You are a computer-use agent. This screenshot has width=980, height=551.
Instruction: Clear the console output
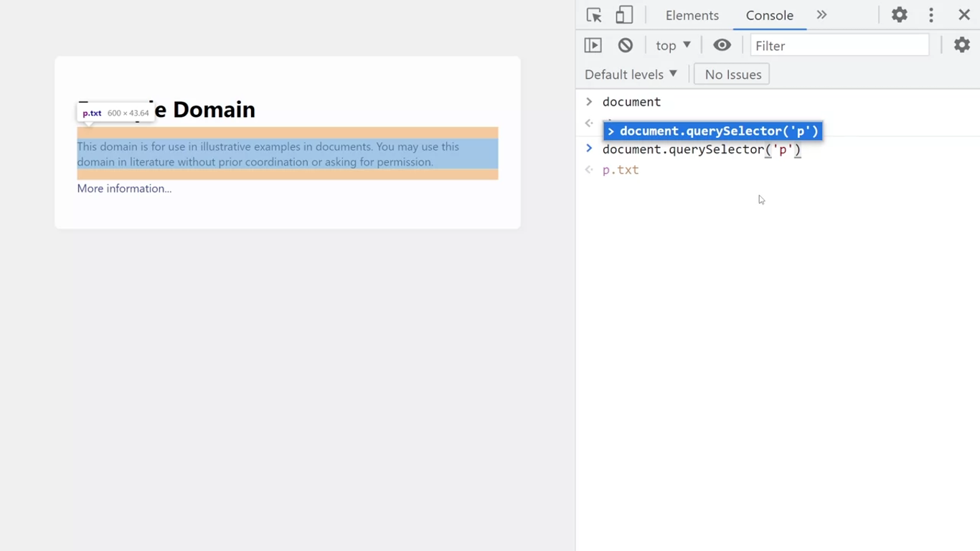(x=626, y=45)
